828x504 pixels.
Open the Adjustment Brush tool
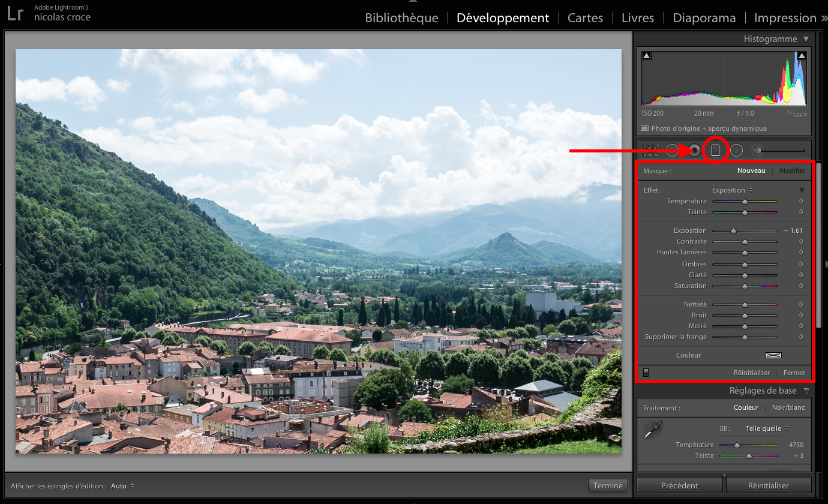pos(757,150)
